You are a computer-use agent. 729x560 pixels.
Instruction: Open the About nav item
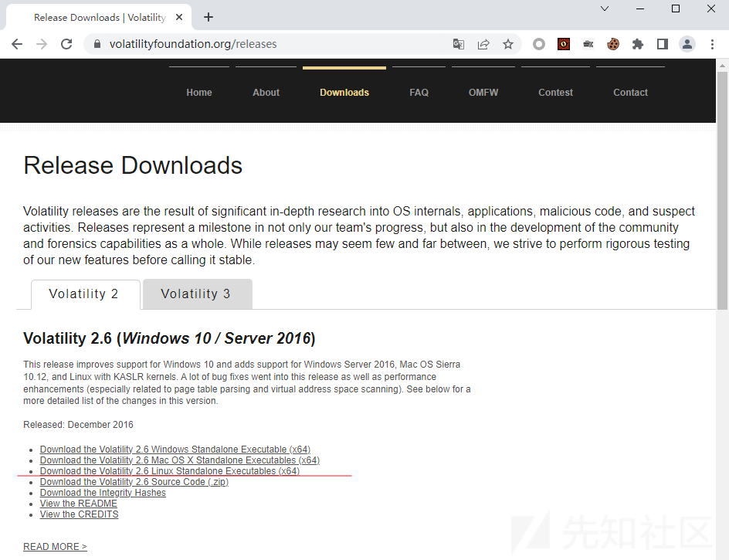point(266,93)
